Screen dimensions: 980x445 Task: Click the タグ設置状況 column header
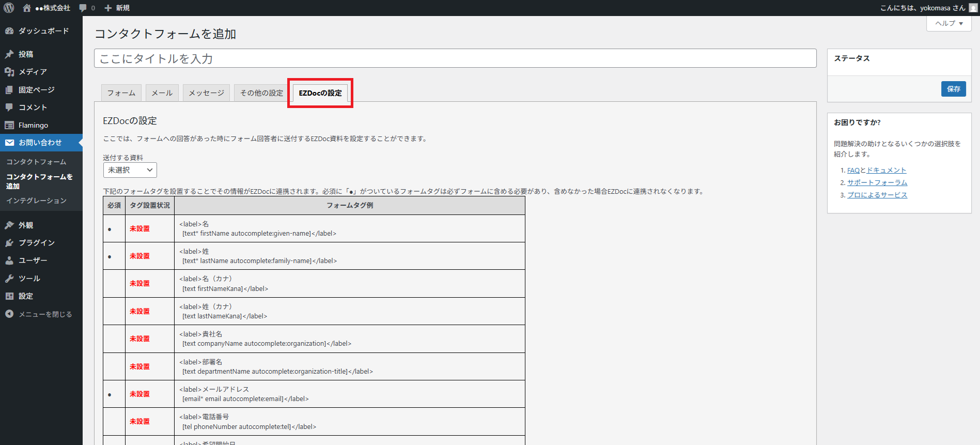[x=150, y=205]
